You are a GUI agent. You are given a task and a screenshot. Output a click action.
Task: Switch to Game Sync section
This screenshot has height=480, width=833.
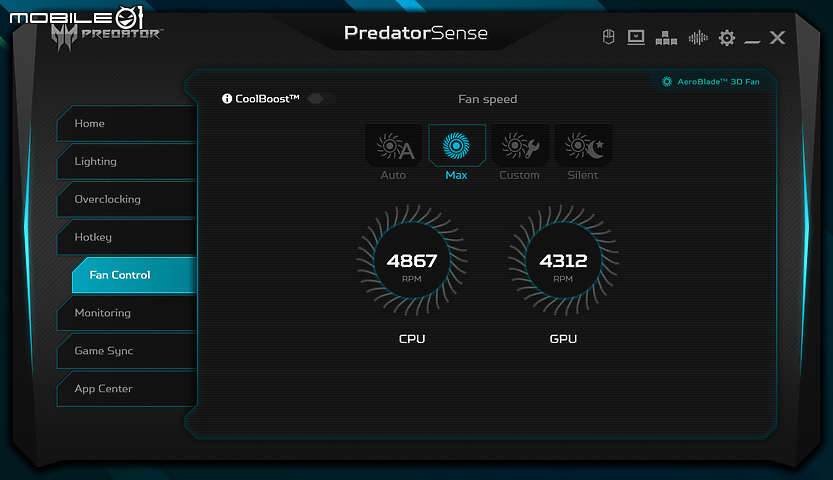point(127,351)
